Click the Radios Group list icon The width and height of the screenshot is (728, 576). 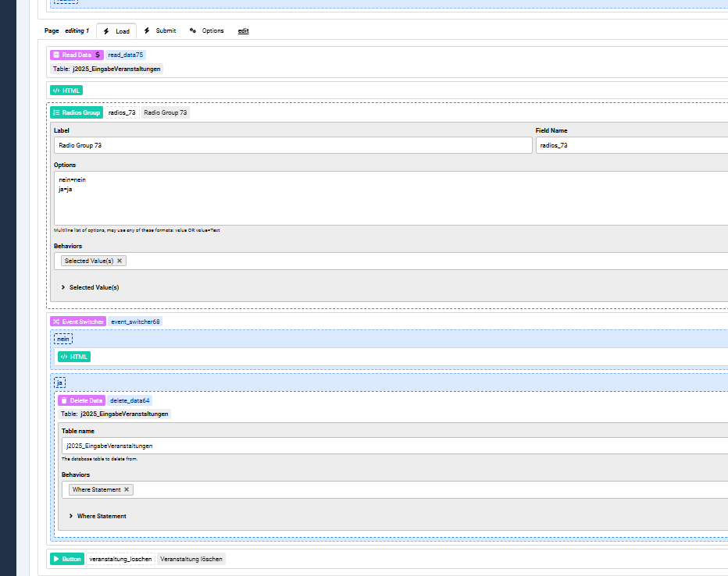click(x=56, y=113)
